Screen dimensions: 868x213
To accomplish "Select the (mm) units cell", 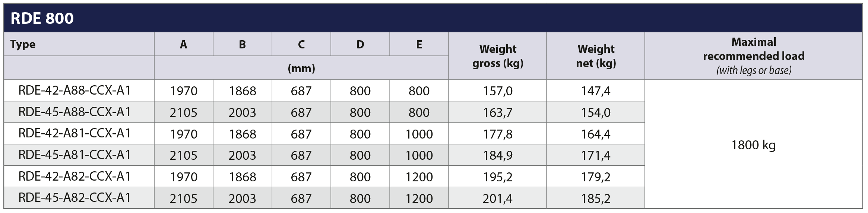I will pyautogui.click(x=301, y=68).
